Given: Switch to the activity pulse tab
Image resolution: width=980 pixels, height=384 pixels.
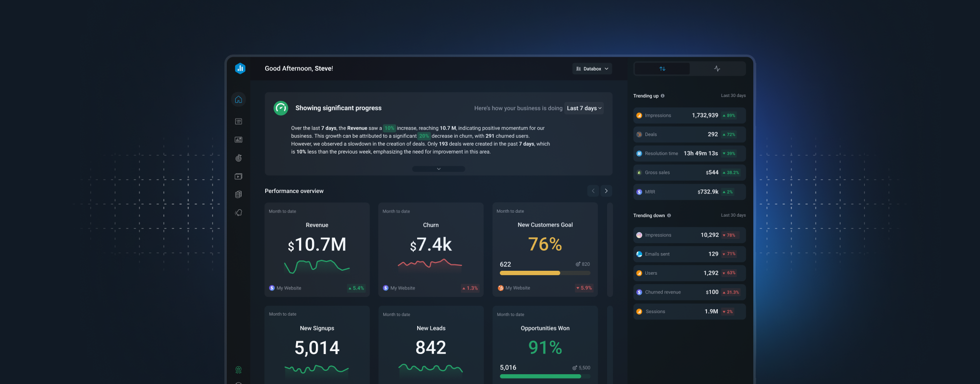Looking at the screenshot, I should (x=717, y=69).
